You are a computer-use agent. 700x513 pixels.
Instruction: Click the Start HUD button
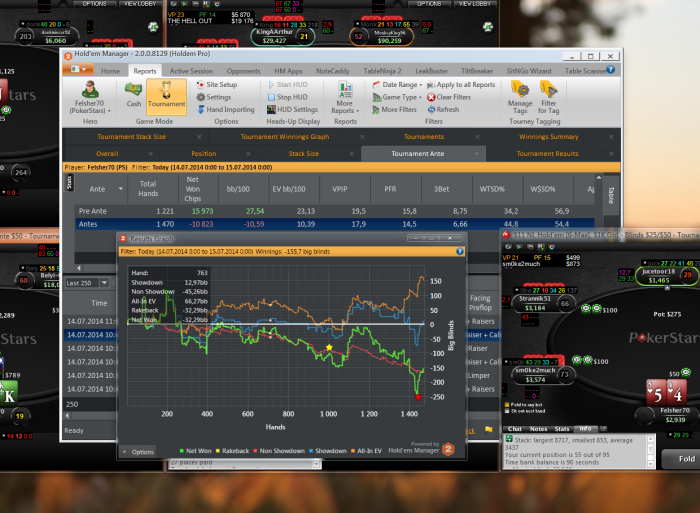[x=288, y=84]
